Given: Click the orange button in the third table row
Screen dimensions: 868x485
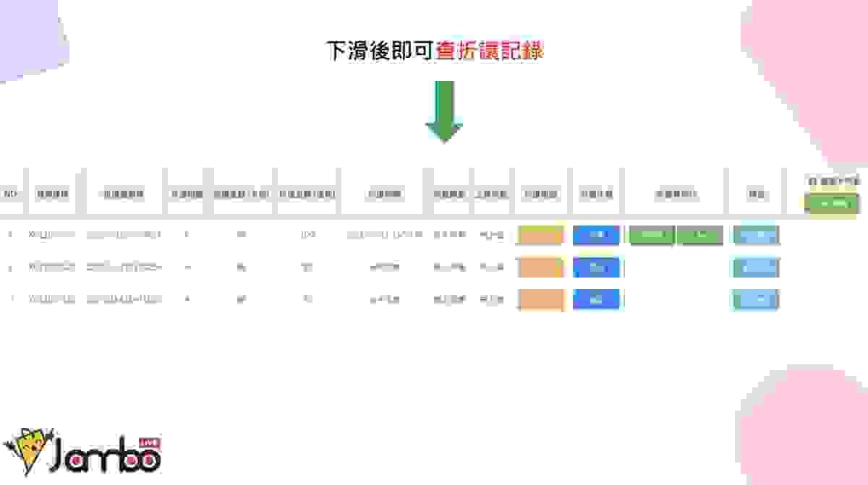Looking at the screenshot, I should click(x=540, y=299).
